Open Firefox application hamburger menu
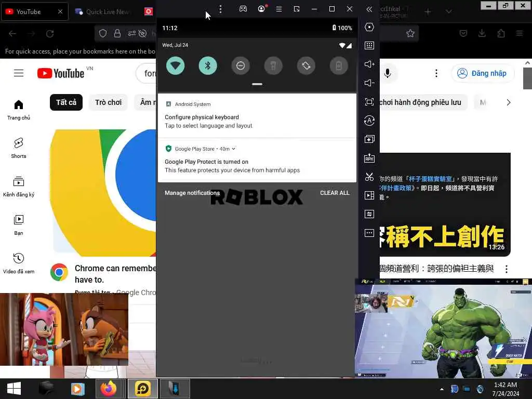 [x=520, y=33]
